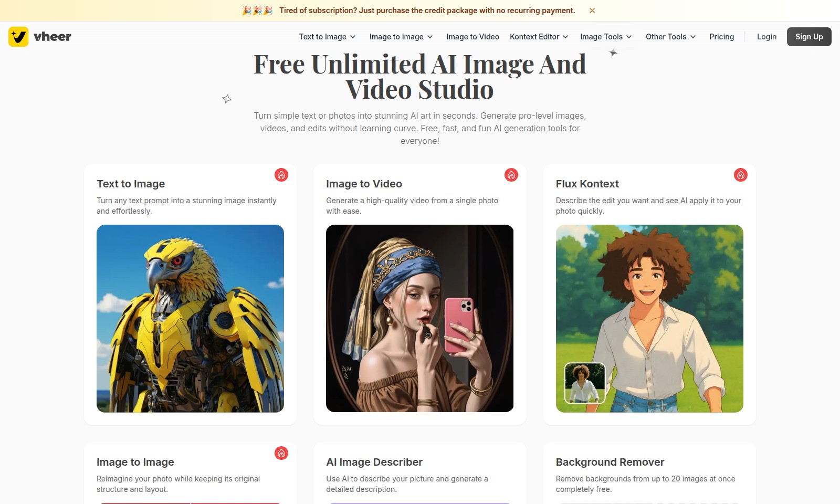Image resolution: width=840 pixels, height=504 pixels.
Task: Click the anime curly-haired man image
Action: pos(649,318)
